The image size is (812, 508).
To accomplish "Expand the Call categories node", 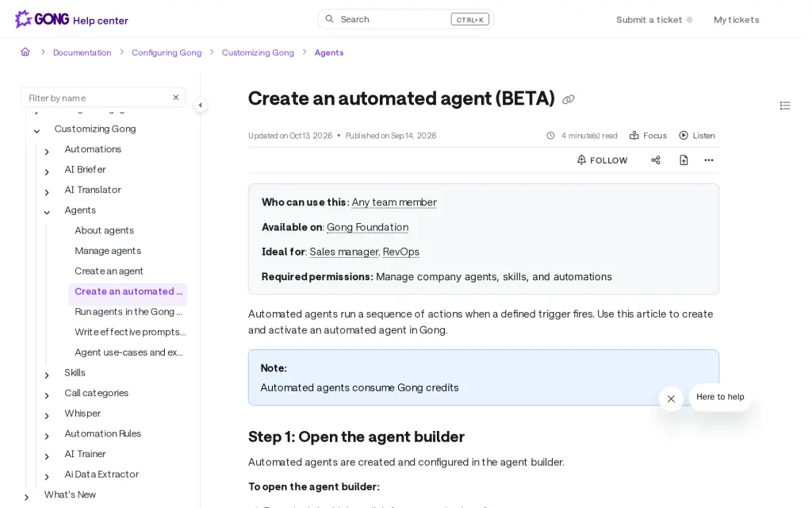I will 47,395.
